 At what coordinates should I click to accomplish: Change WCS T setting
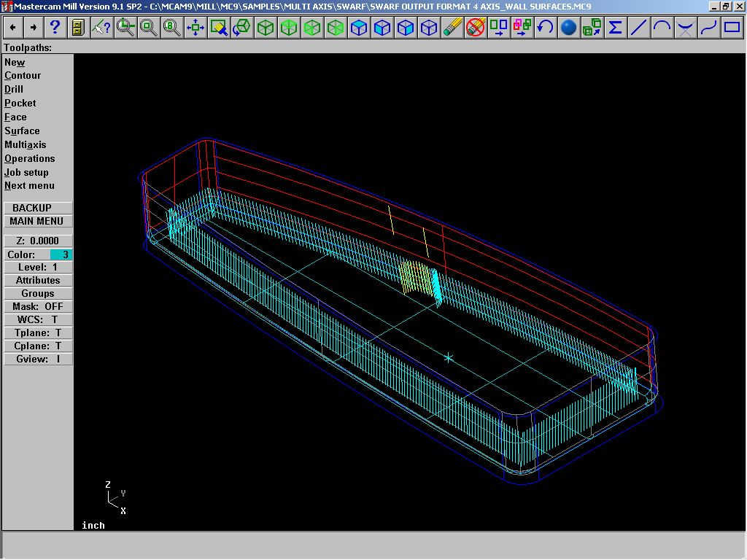[x=38, y=320]
